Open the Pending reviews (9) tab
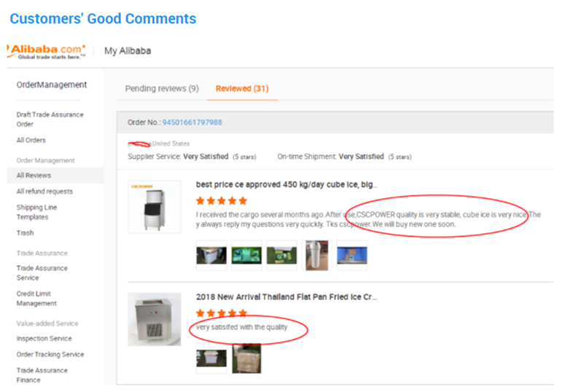Screen dimensions: 565x392 click(x=162, y=89)
